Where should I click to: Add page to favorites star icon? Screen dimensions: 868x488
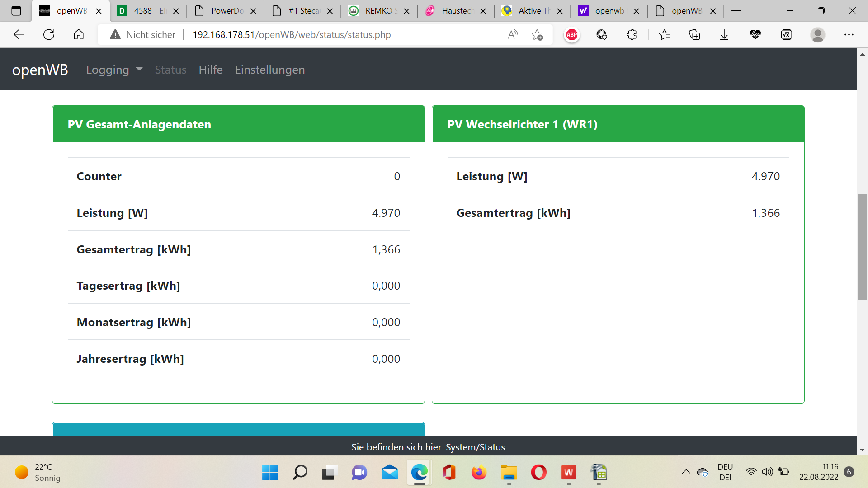(537, 35)
